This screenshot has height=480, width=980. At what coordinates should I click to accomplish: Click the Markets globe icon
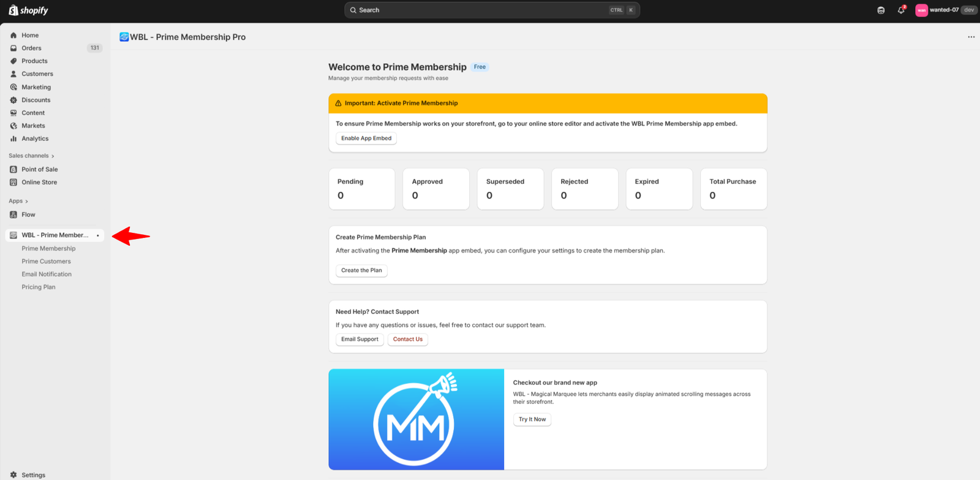[13, 126]
